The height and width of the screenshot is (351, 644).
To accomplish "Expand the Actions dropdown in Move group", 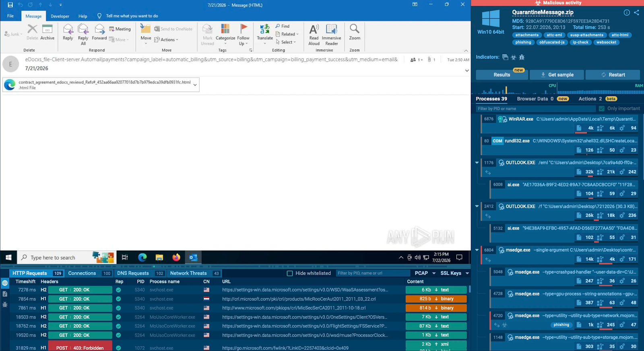I will coord(166,40).
